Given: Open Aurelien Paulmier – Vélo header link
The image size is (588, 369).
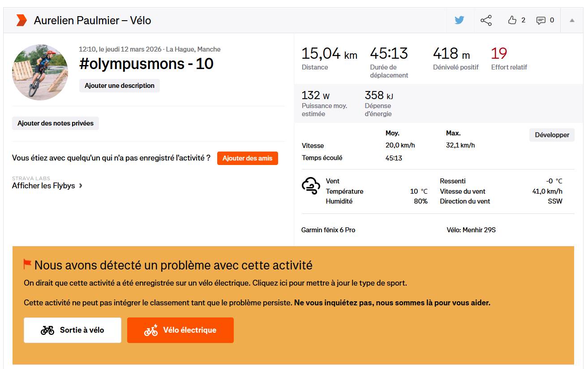Looking at the screenshot, I should (x=93, y=20).
